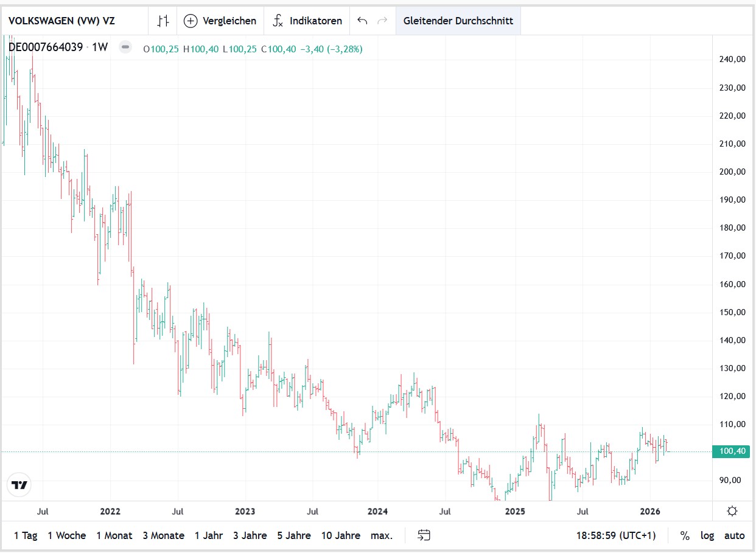756x553 pixels.
Task: Click the Gleitender Durchschnitt button
Action: [458, 21]
